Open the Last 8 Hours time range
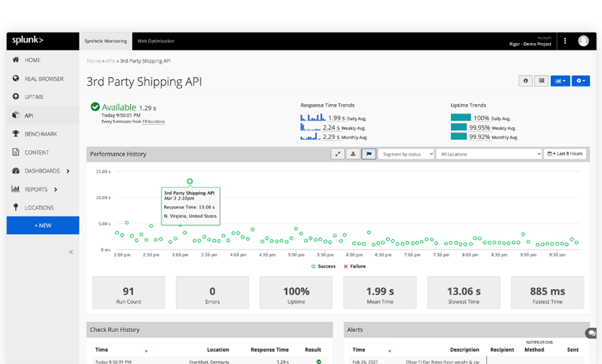The image size is (602, 364). [565, 154]
